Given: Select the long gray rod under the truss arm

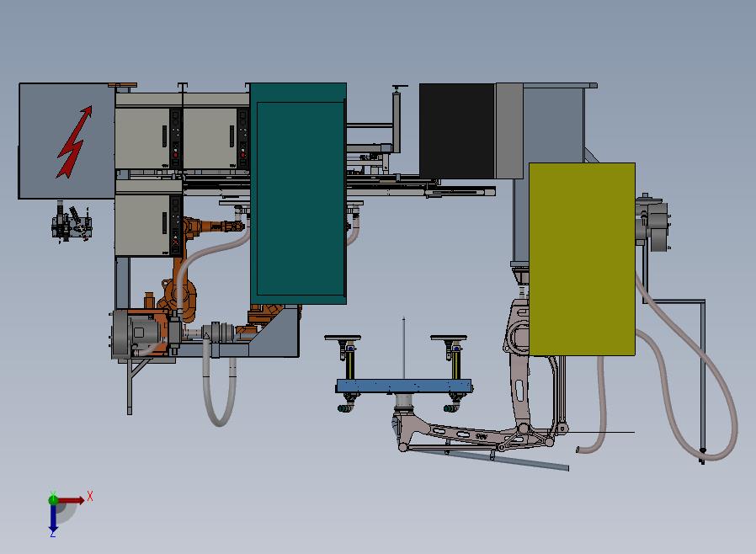Looking at the screenshot, I should click(489, 460).
